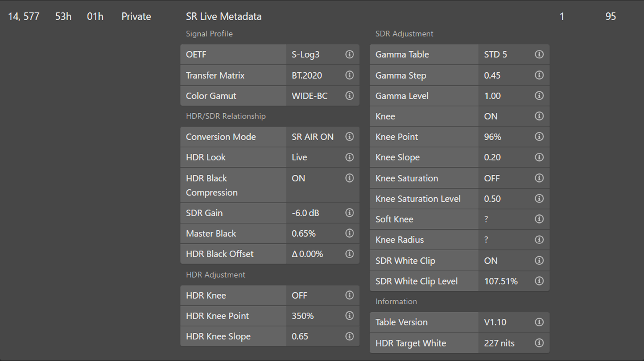Click info icon in Color Gamut row
644x361 pixels.
[349, 96]
